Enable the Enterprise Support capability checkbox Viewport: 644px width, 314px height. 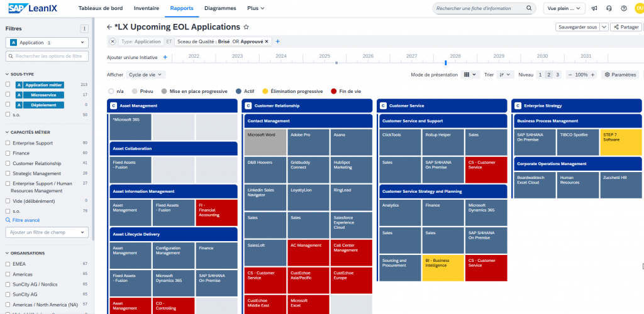(8, 143)
